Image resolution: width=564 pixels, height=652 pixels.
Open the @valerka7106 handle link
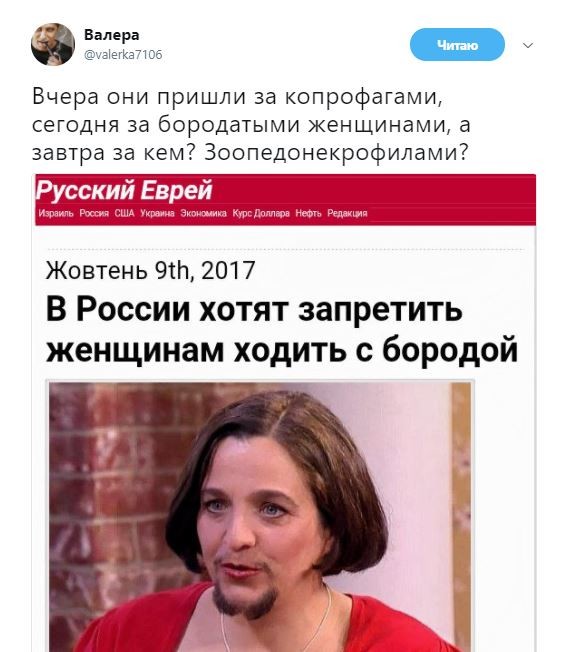123,54
